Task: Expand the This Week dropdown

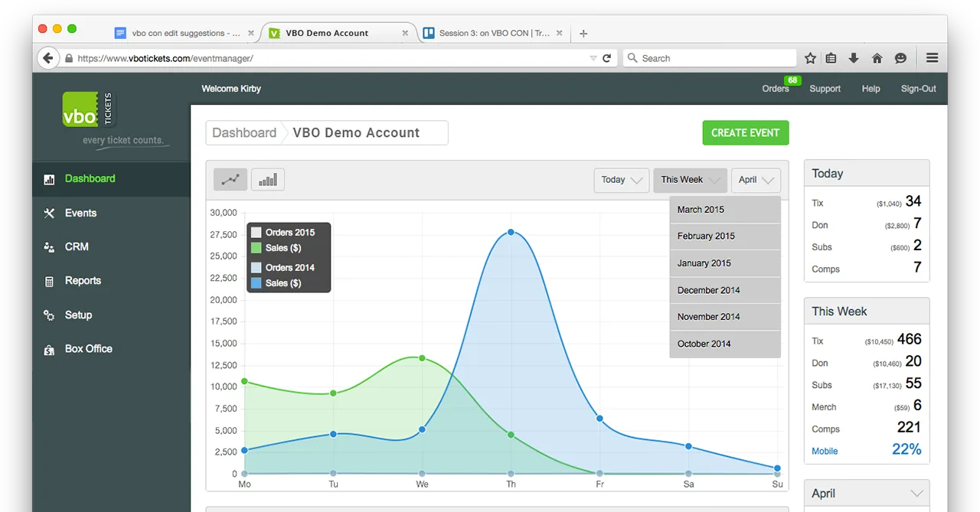Action: pyautogui.click(x=688, y=180)
